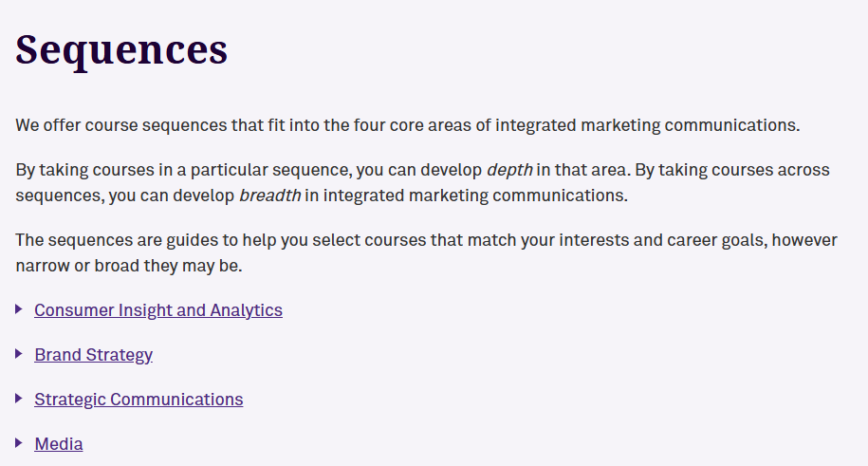Expand the Media section arrow
Viewport: 868px width, 466px height.
click(x=19, y=443)
